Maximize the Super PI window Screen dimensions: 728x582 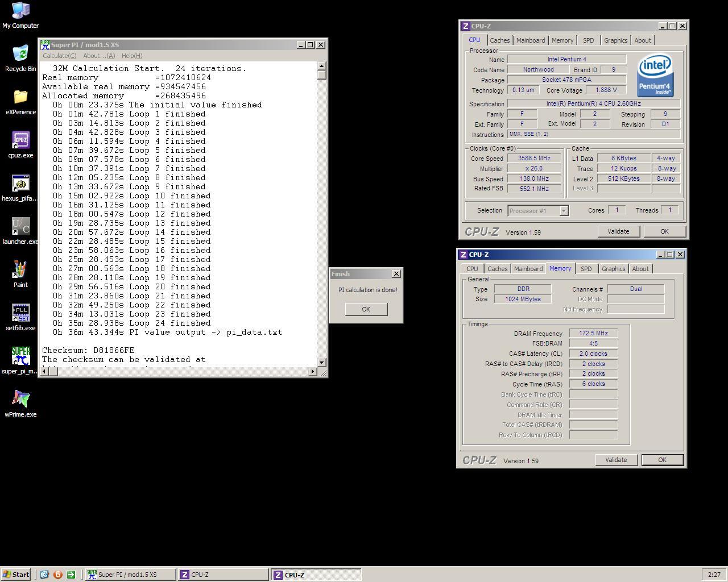point(310,44)
